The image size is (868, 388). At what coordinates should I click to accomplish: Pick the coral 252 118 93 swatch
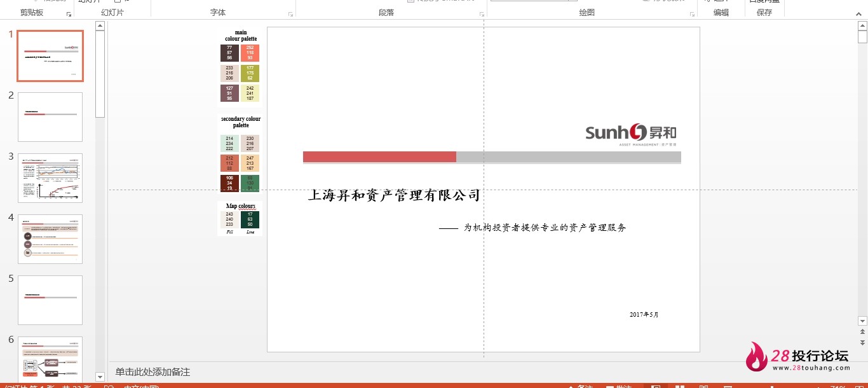(250, 53)
